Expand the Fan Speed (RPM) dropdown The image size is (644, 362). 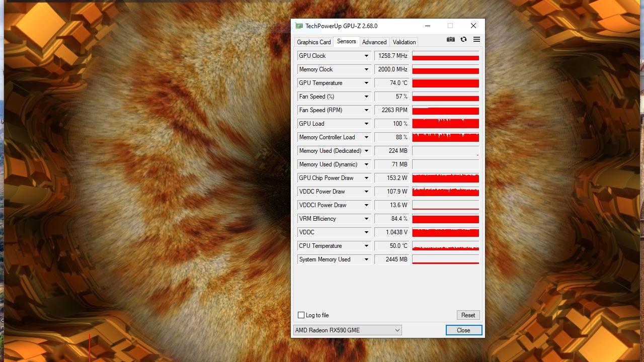coord(366,110)
